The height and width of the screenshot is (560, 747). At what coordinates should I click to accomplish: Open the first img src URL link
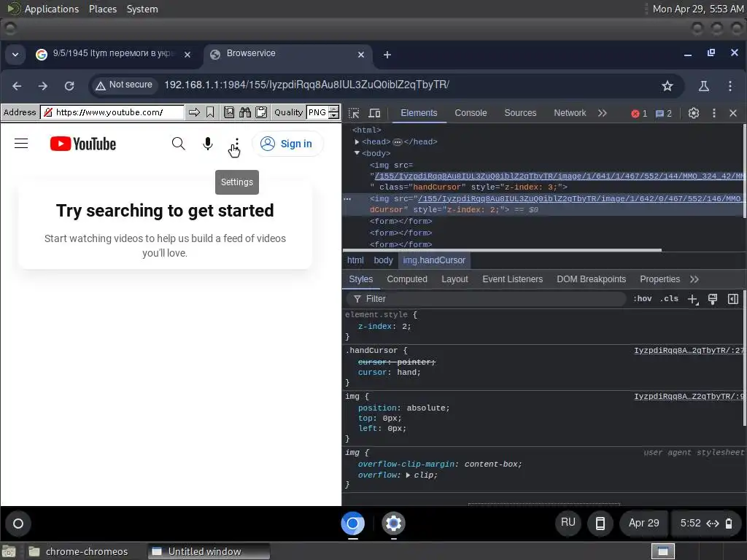pyautogui.click(x=560, y=176)
